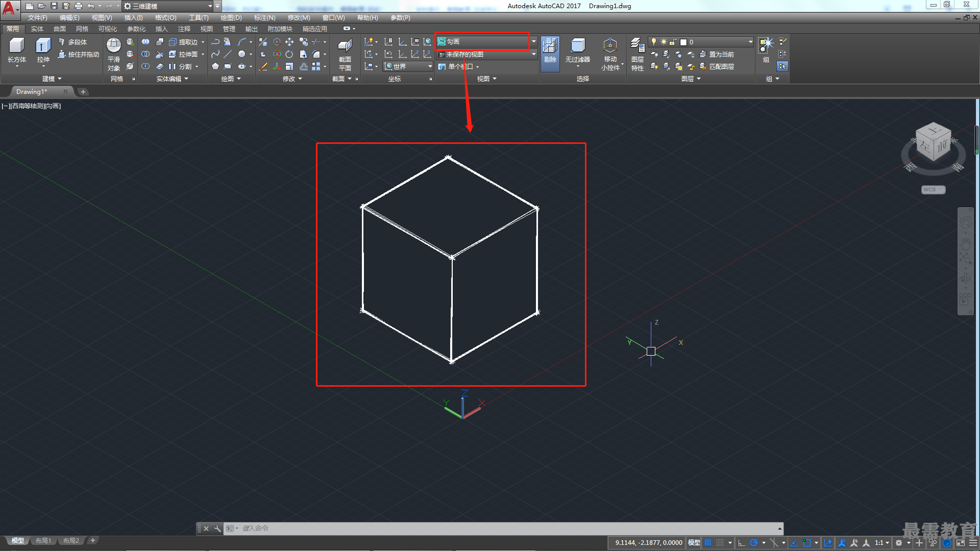Toggle polar tracking in the status bar
This screenshot has width=980, height=551.
pos(754,543)
